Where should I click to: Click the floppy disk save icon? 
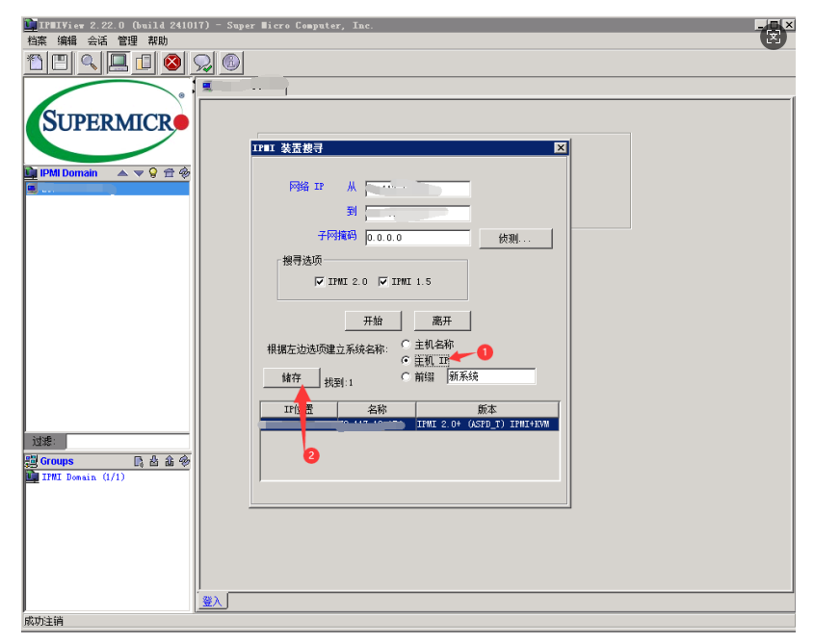coord(60,63)
